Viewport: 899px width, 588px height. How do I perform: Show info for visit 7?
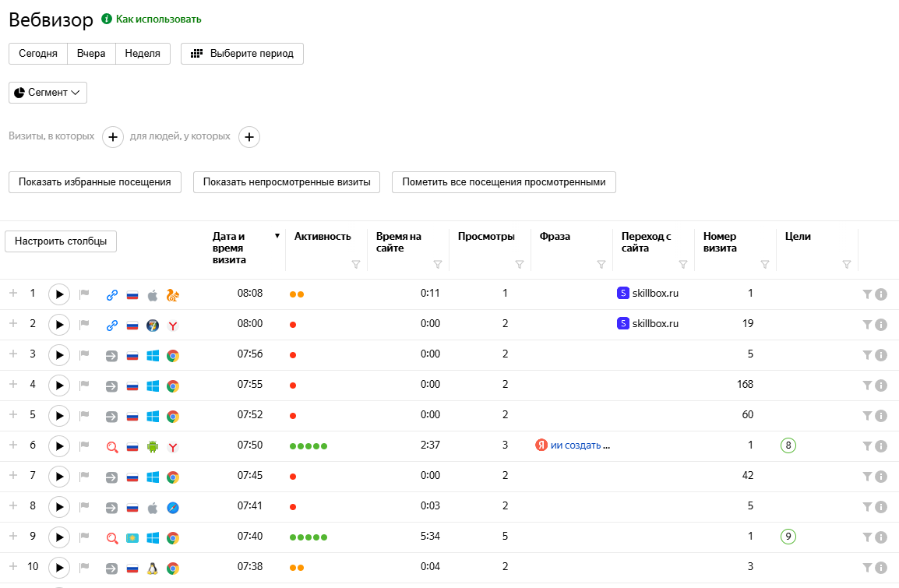click(x=881, y=477)
